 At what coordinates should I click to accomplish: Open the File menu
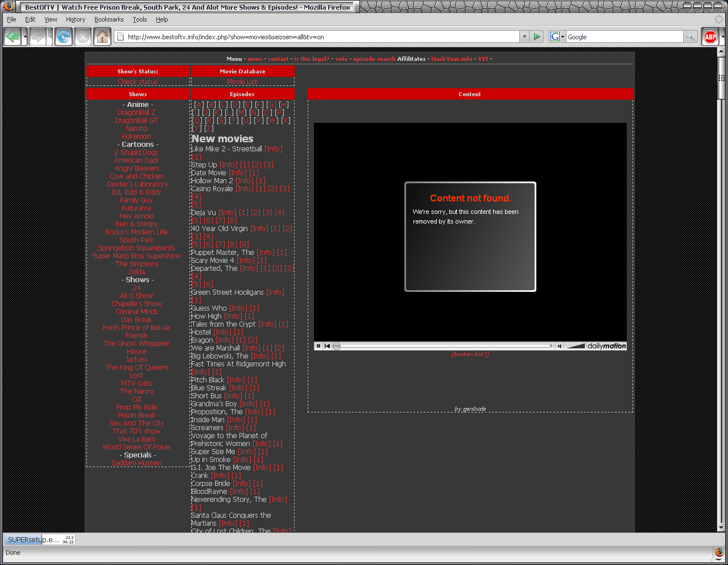[x=11, y=19]
